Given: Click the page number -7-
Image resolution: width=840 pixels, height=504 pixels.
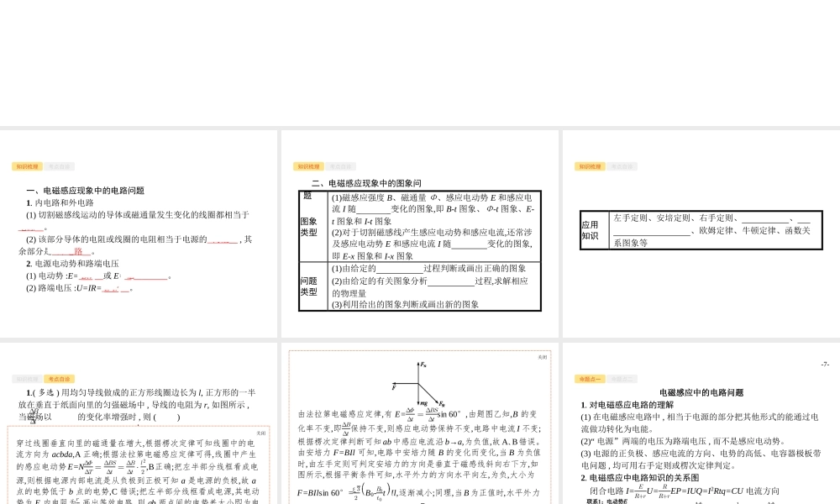Looking at the screenshot, I should (825, 365).
